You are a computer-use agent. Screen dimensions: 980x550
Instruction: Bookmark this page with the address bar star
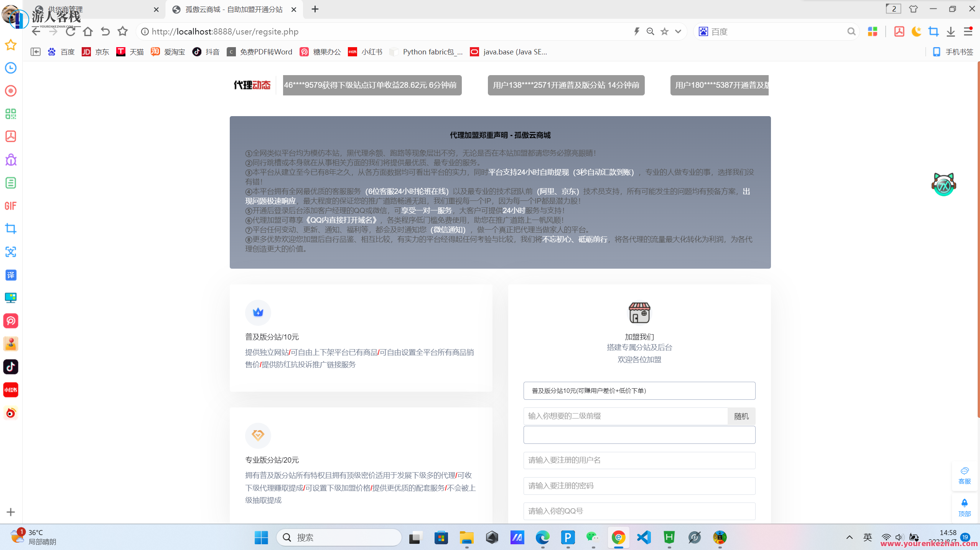pyautogui.click(x=664, y=31)
